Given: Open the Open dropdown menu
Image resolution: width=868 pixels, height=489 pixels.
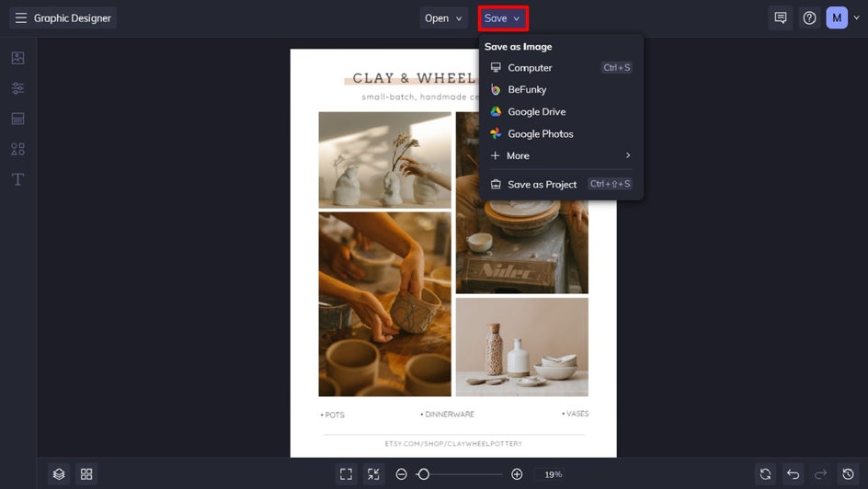Looking at the screenshot, I should (443, 17).
